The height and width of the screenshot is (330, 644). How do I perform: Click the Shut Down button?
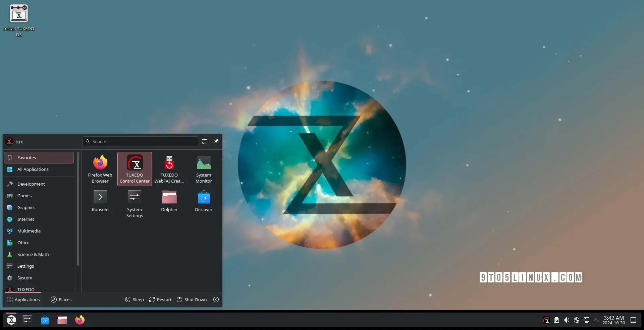[x=192, y=300]
